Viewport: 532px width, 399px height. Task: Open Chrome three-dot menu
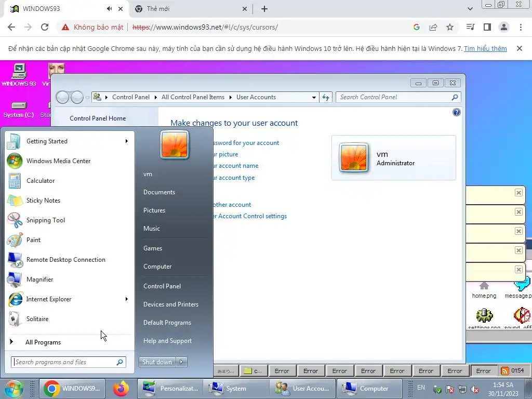[521, 27]
